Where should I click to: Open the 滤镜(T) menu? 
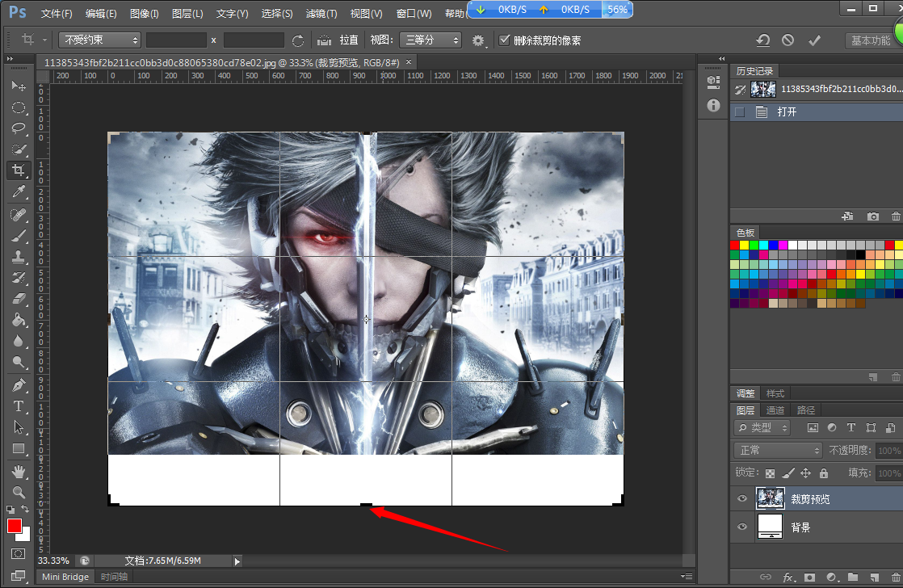pyautogui.click(x=321, y=13)
